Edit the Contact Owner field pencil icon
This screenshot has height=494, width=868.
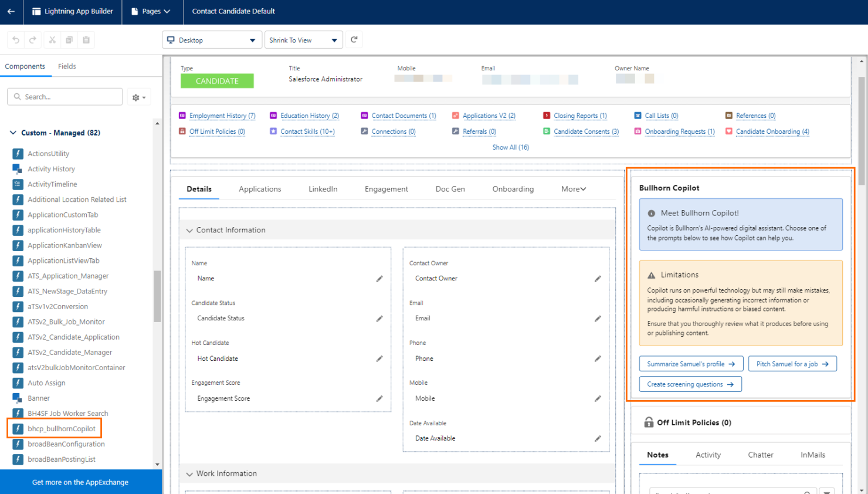tap(598, 279)
